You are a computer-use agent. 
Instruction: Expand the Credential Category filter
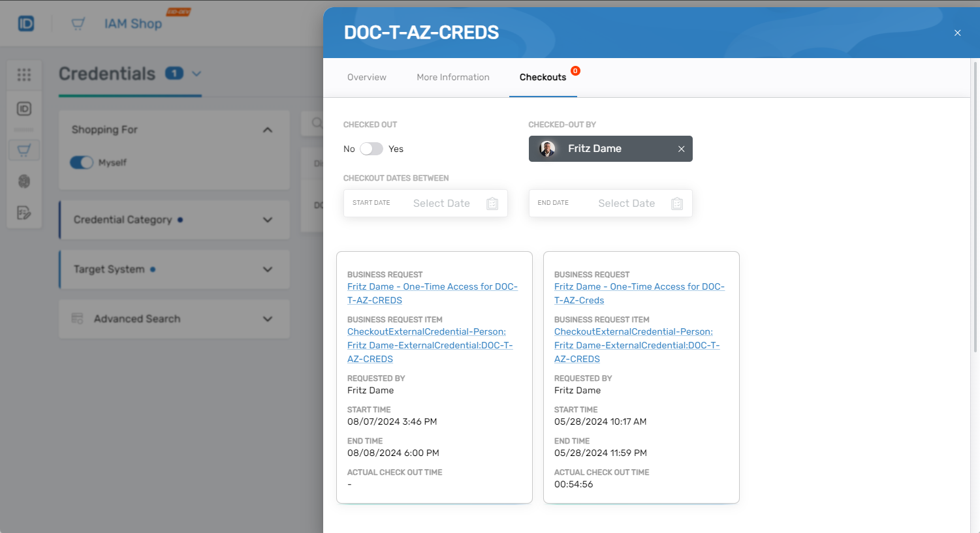[x=267, y=220]
